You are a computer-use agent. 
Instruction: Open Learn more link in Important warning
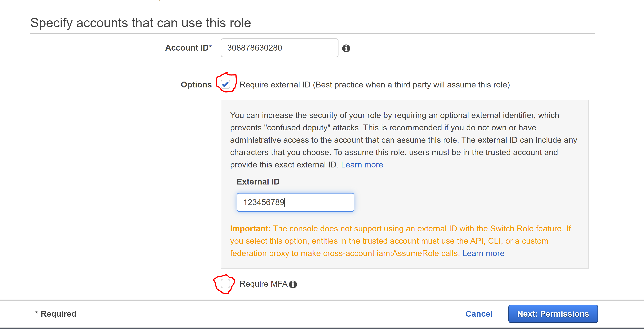(483, 253)
